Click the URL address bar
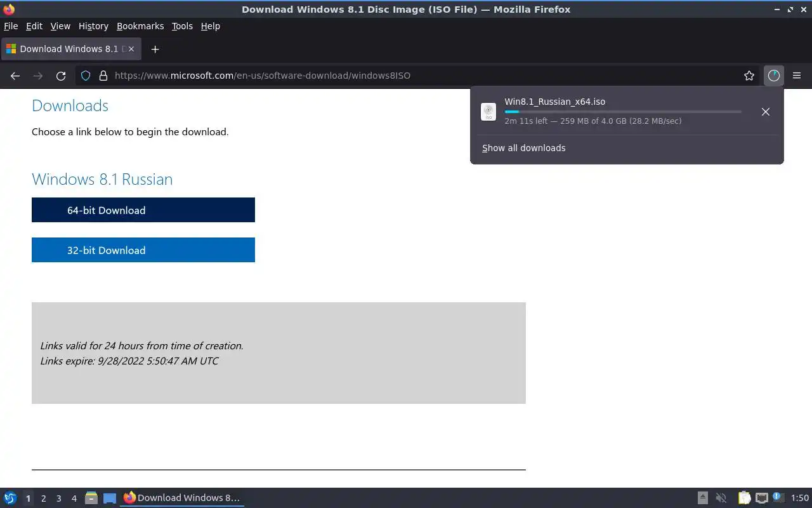812x508 pixels. coord(419,76)
